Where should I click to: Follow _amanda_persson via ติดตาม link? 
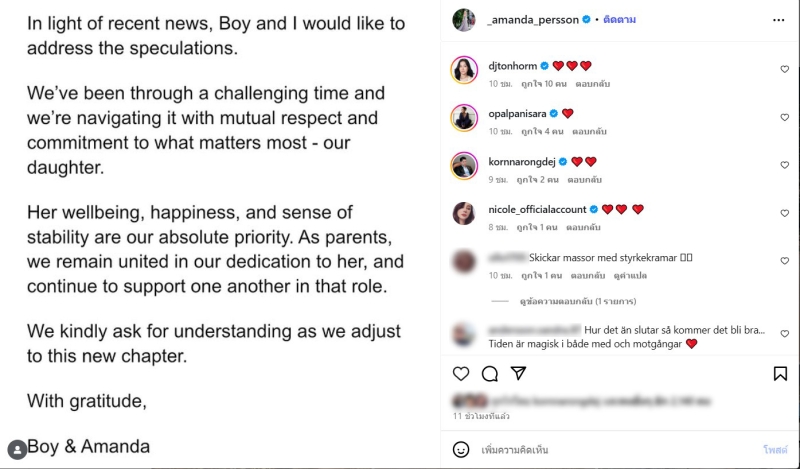pos(621,19)
